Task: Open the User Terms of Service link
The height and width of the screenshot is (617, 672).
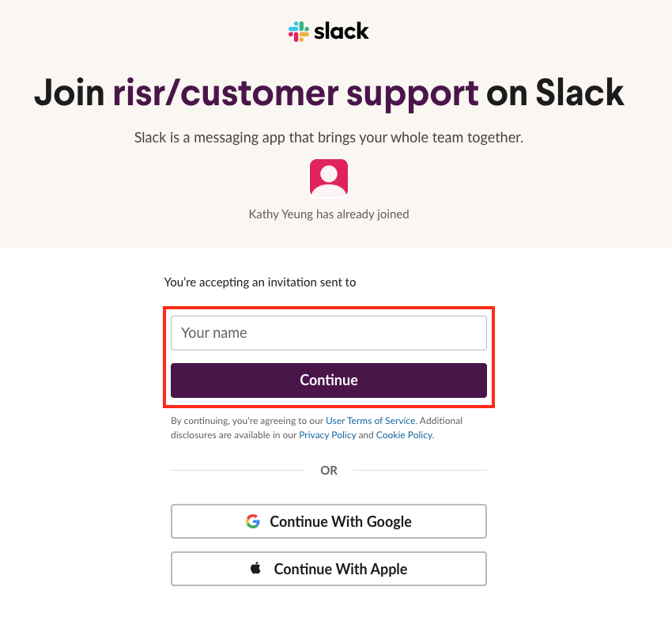Action: 370,420
